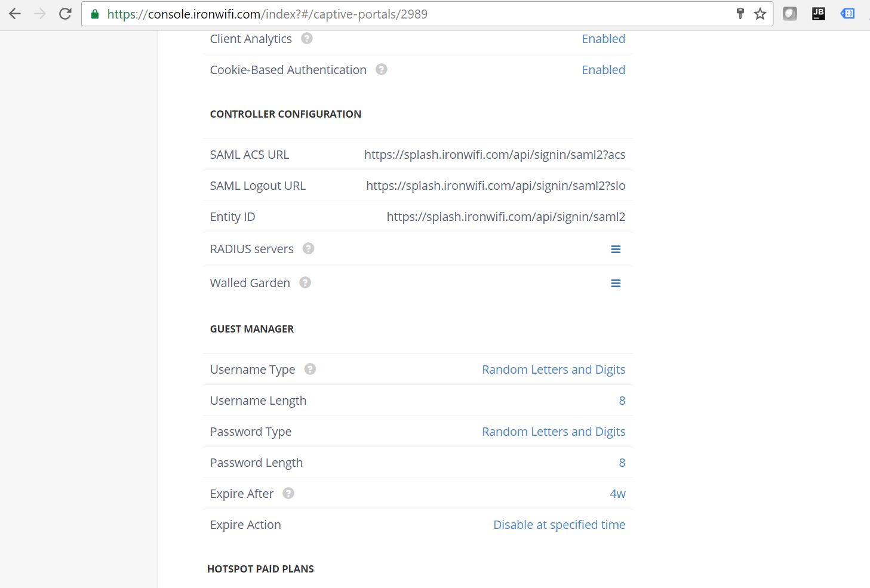
Task: Open the Expire After 4w selector
Action: point(616,493)
